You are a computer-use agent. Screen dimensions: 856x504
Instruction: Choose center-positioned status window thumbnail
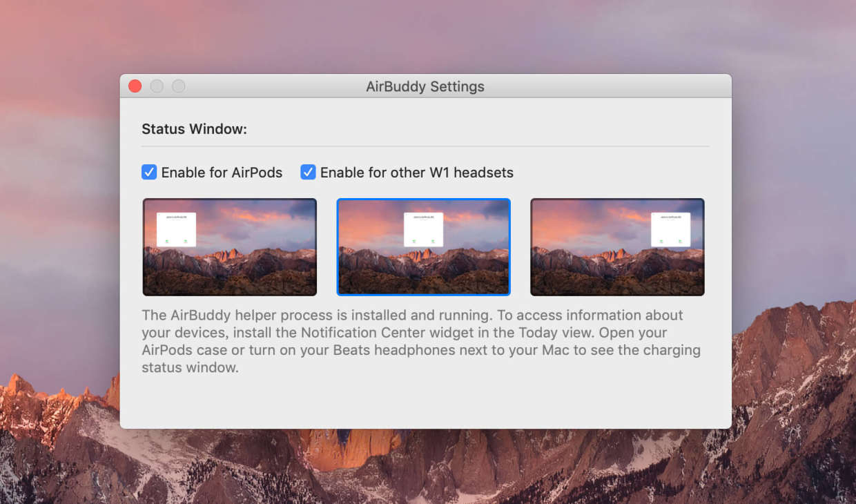(x=423, y=247)
